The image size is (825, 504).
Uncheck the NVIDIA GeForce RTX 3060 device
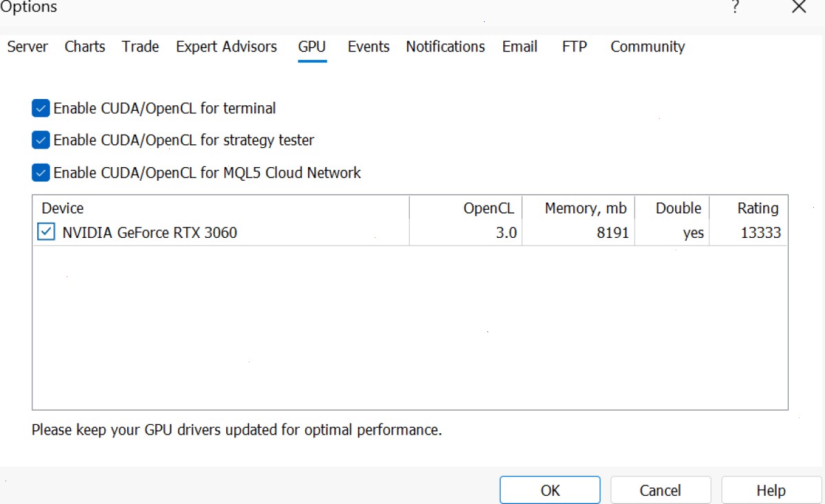pyautogui.click(x=46, y=232)
